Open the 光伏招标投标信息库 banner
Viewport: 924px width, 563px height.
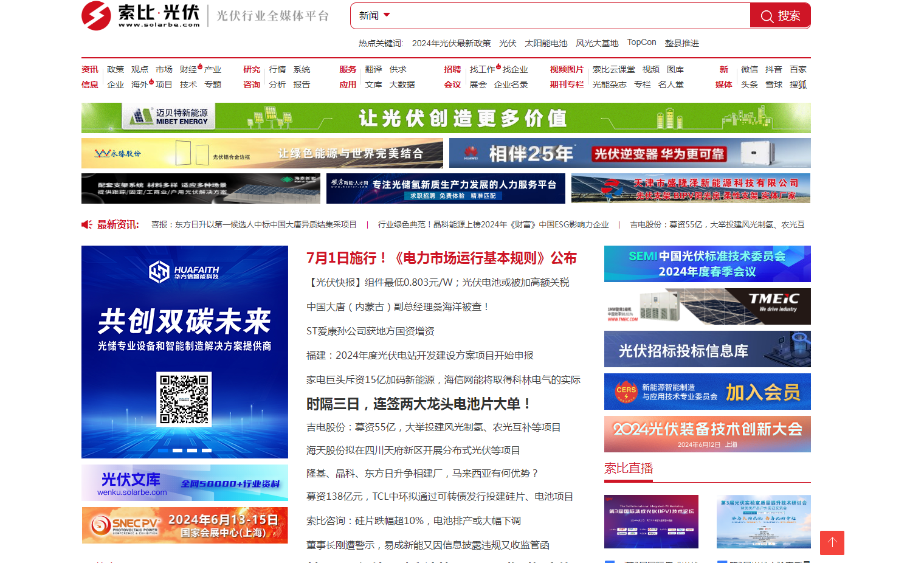pos(708,349)
